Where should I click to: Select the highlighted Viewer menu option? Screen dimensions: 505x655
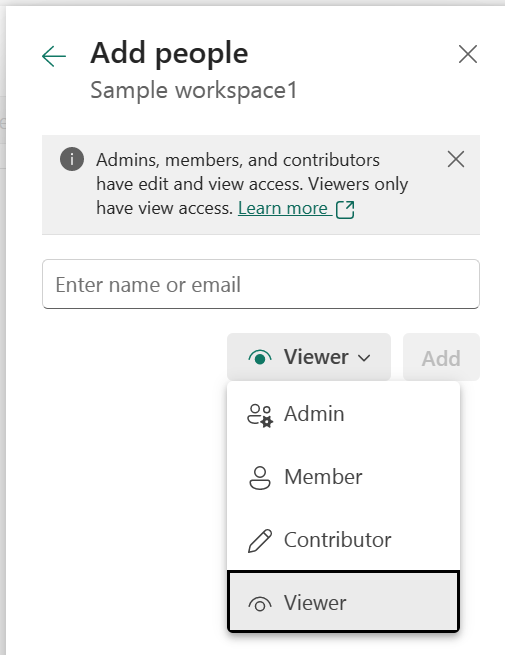pos(343,602)
